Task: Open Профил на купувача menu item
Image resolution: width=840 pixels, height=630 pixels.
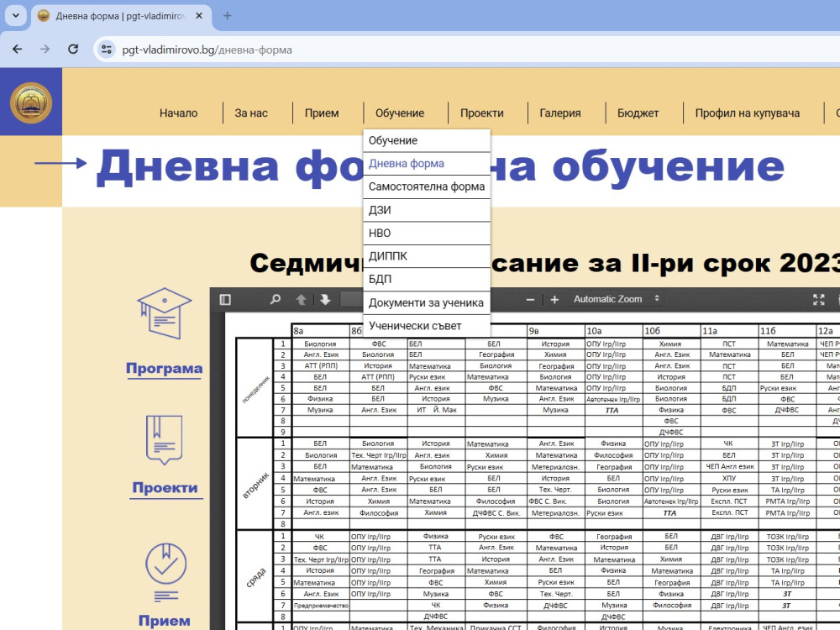Action: pyautogui.click(x=748, y=113)
